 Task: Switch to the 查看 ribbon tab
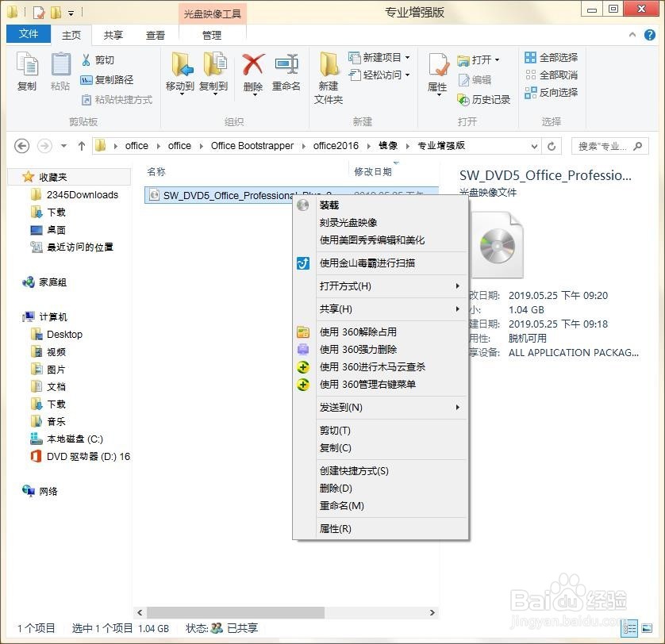coord(156,35)
